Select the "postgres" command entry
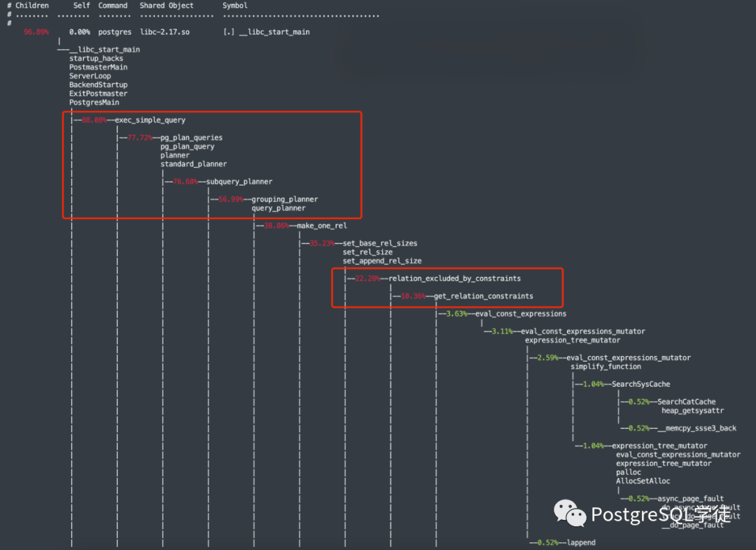The width and height of the screenshot is (756, 550). coord(115,31)
